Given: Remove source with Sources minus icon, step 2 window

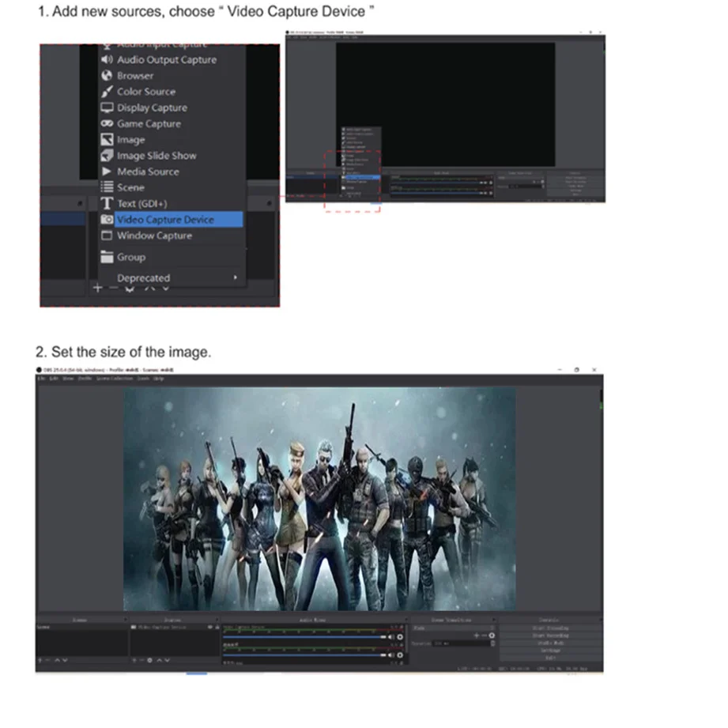Looking at the screenshot, I should coord(141,660).
